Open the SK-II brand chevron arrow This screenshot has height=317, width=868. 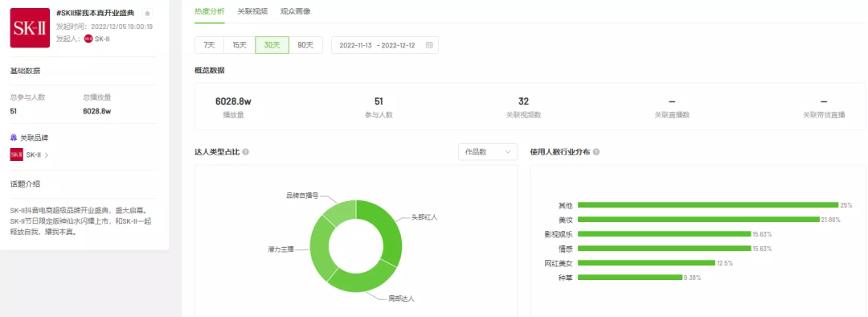click(x=47, y=155)
